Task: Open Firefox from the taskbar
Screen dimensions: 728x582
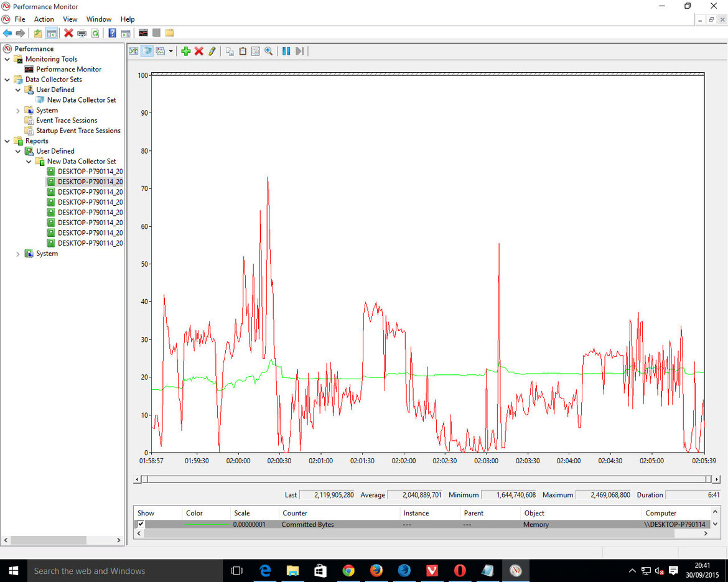Action: [x=376, y=571]
